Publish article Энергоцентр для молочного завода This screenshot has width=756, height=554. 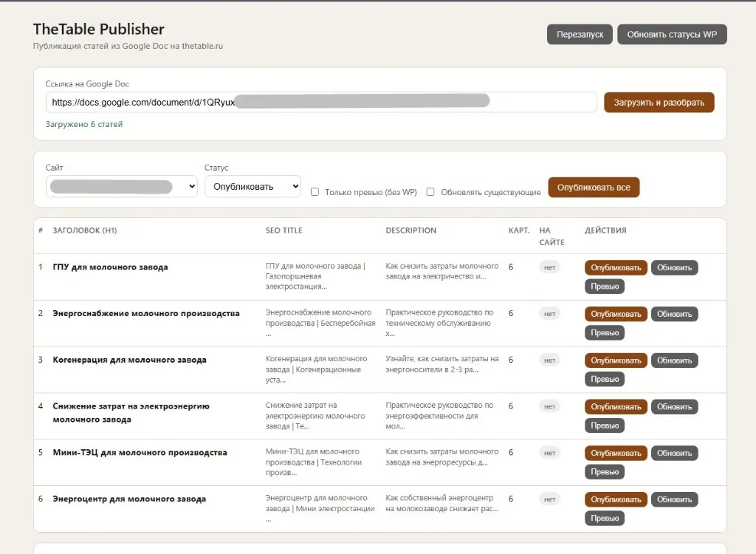click(x=616, y=499)
